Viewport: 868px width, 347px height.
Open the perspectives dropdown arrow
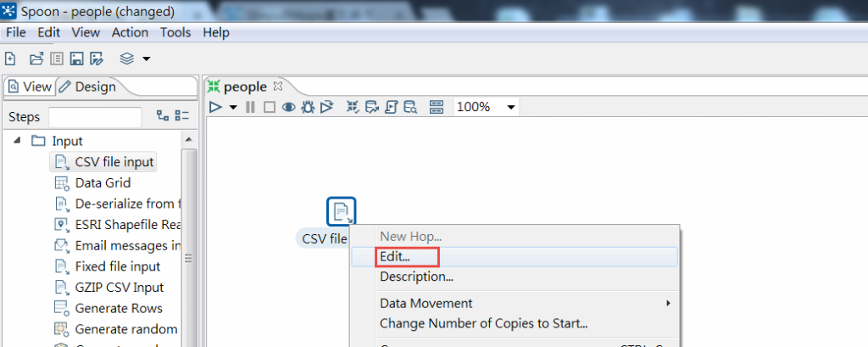(146, 59)
